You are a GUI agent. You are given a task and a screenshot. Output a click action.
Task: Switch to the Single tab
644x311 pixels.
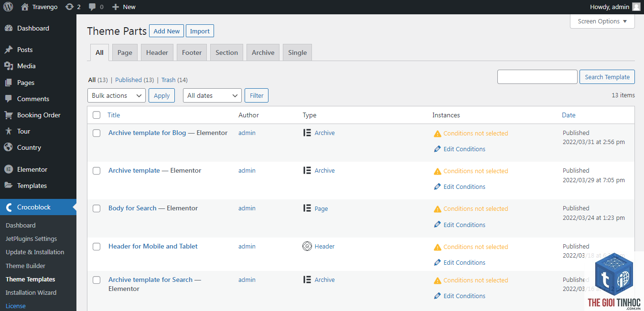coord(297,52)
